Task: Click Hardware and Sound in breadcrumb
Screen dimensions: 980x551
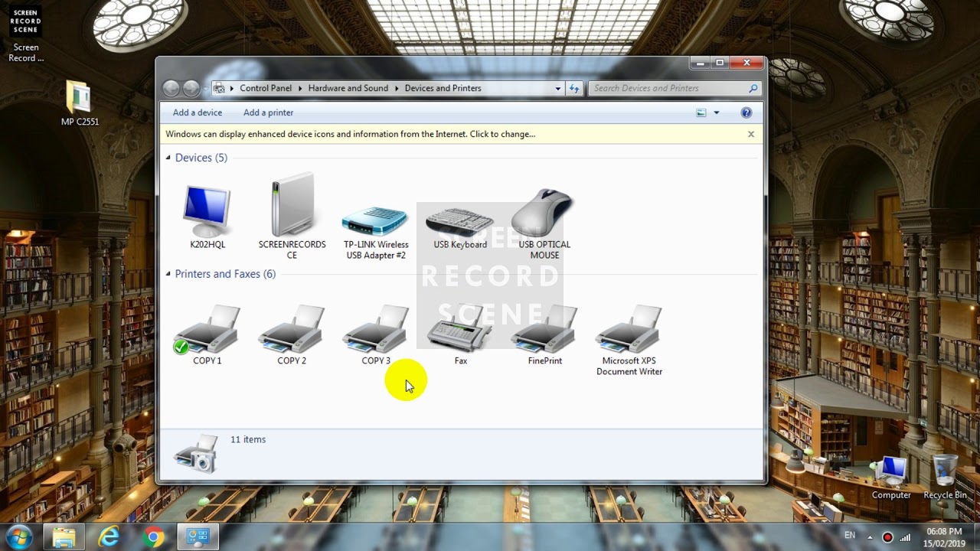Action: click(x=348, y=88)
